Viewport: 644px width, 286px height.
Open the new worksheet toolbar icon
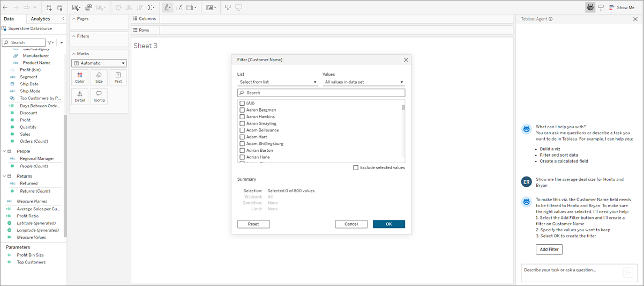[76, 8]
